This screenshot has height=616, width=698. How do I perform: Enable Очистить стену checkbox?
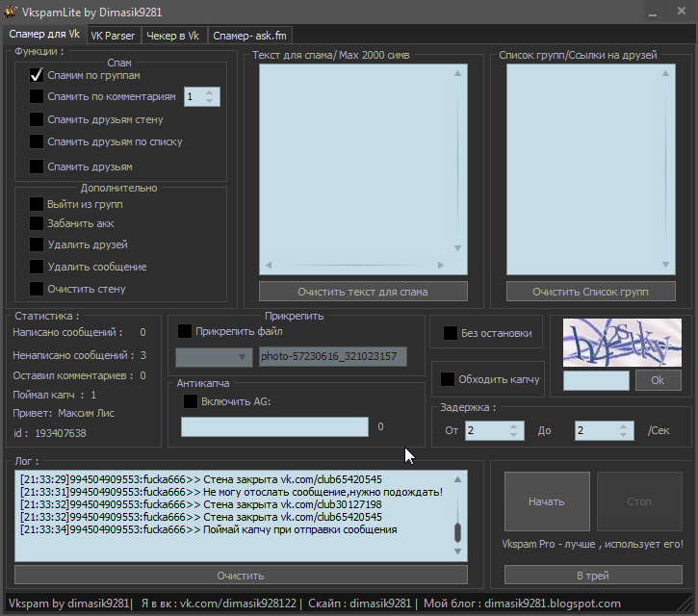pos(37,289)
